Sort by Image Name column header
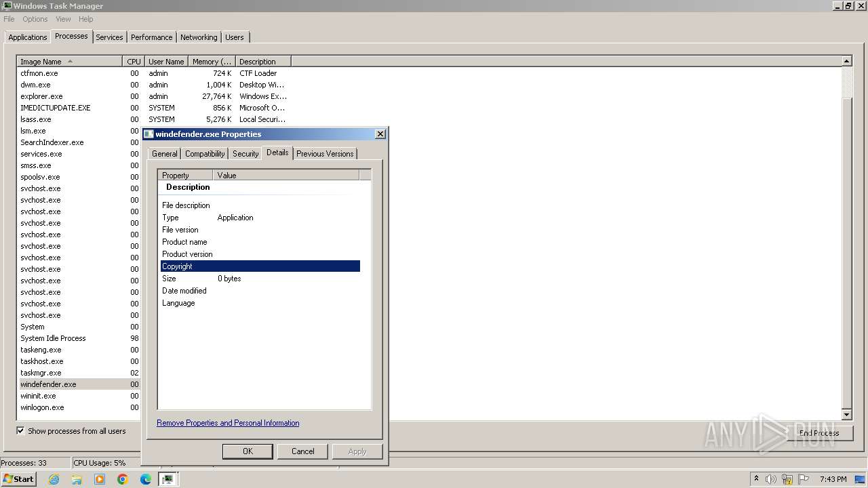Viewport: 868px width, 488px height. click(x=69, y=62)
